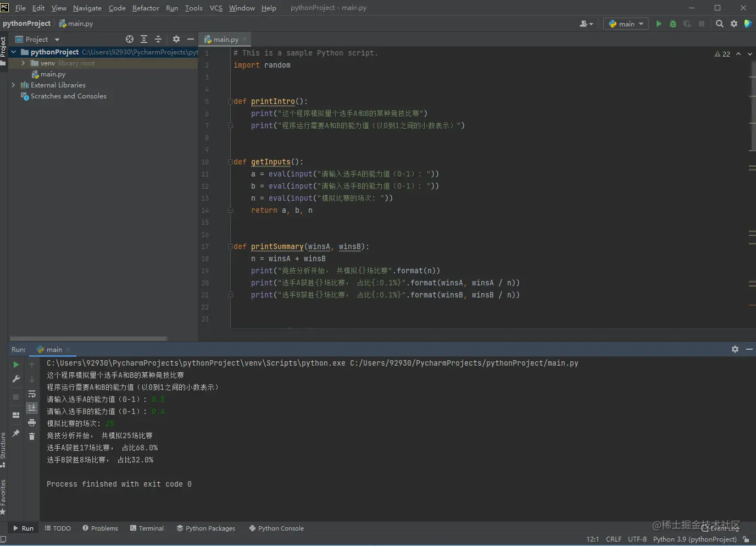Open the VCS menu
This screenshot has height=546, width=756.
[216, 8]
